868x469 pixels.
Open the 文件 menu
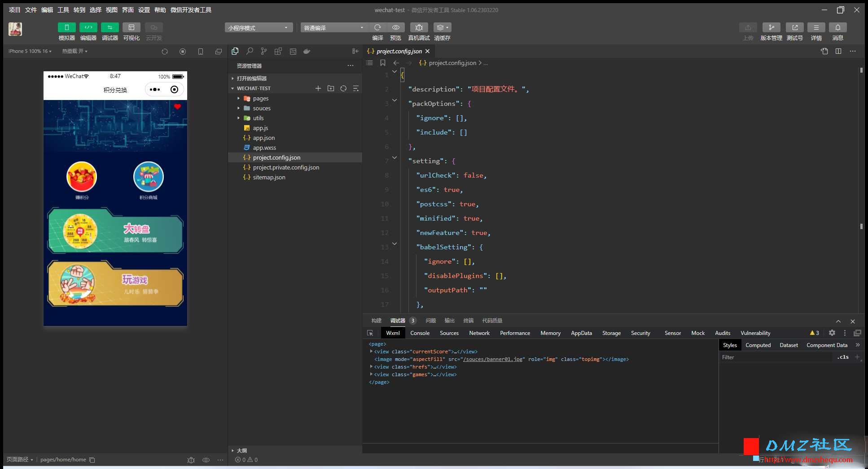pyautogui.click(x=31, y=10)
